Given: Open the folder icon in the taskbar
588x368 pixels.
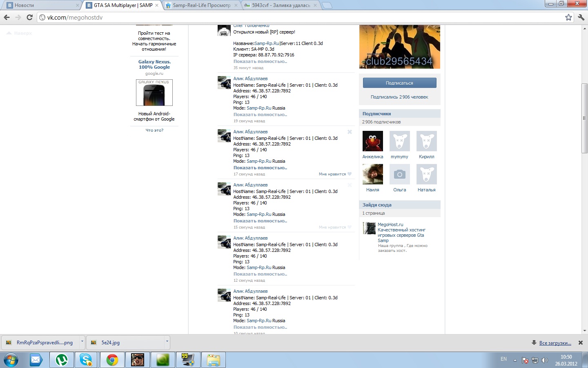Looking at the screenshot, I should (213, 360).
